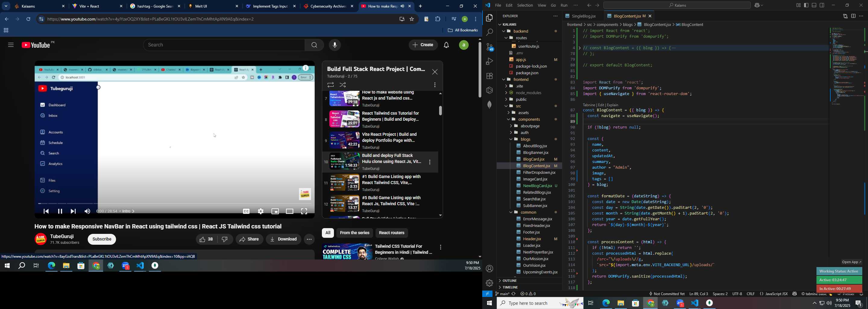This screenshot has width=868, height=309.
Task: Subscribe to TubeGuruji channel
Action: pyautogui.click(x=102, y=239)
